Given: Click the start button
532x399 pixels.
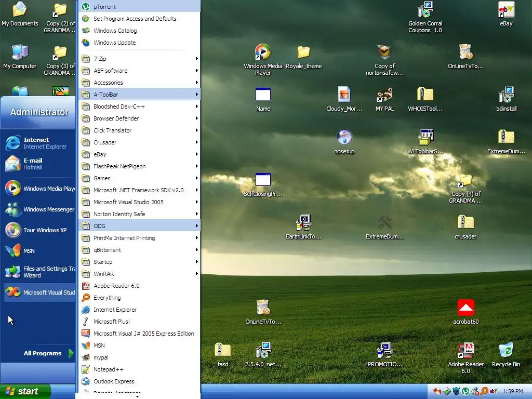Looking at the screenshot, I should coord(25,391).
